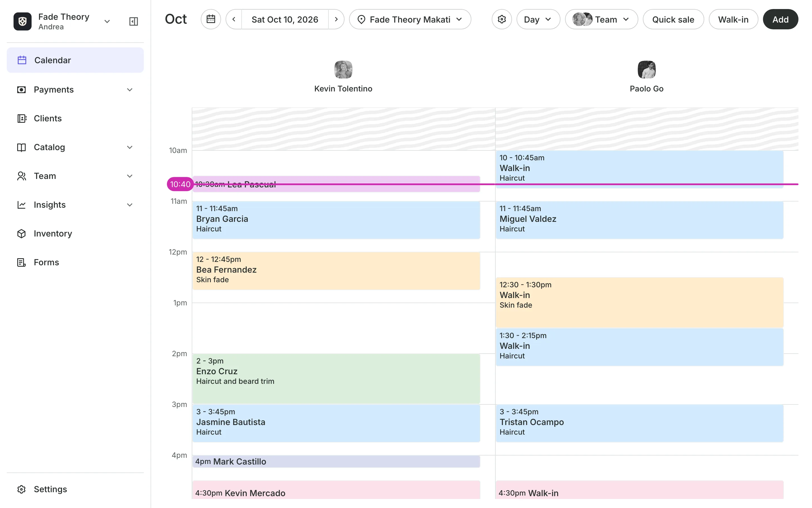
Task: Open Miguel Valdez 11am haircut appointment
Action: pos(639,220)
